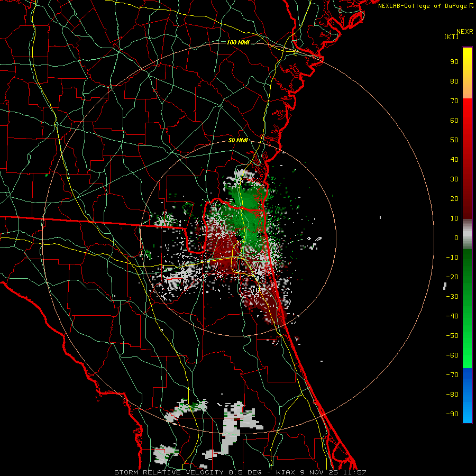
Task: Click the "10" scale value
Action: (x=454, y=218)
